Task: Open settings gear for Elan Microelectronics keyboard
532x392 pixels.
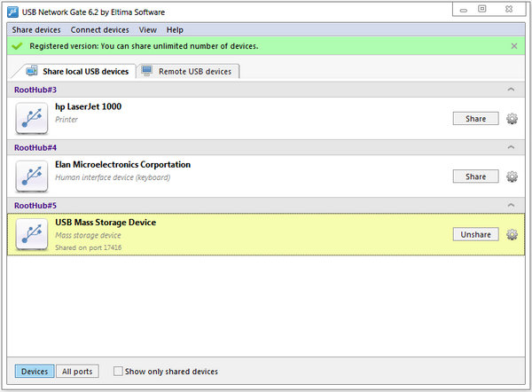Action: point(512,176)
